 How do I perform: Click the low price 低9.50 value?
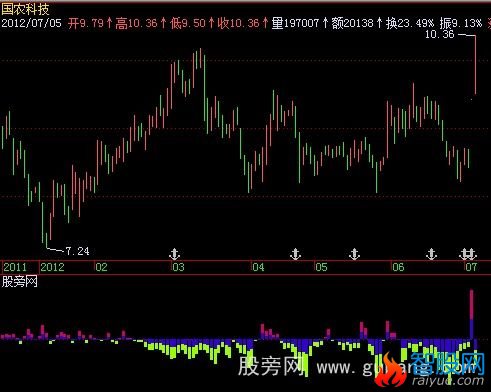(x=188, y=23)
